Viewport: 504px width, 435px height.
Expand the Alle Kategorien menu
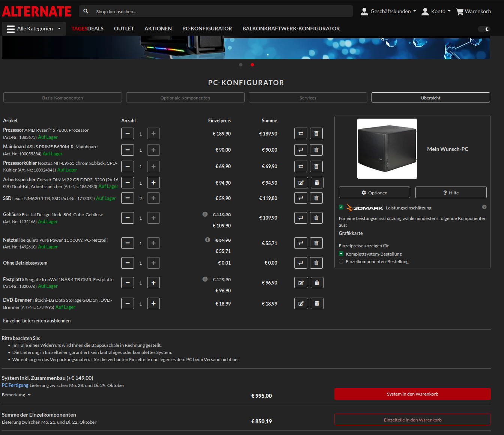point(34,29)
